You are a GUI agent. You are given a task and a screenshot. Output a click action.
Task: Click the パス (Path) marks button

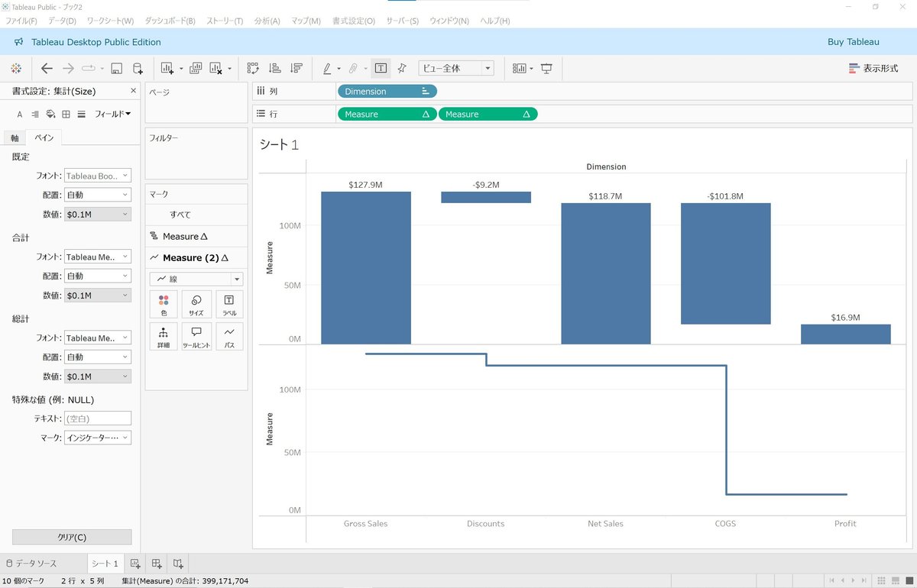click(229, 336)
